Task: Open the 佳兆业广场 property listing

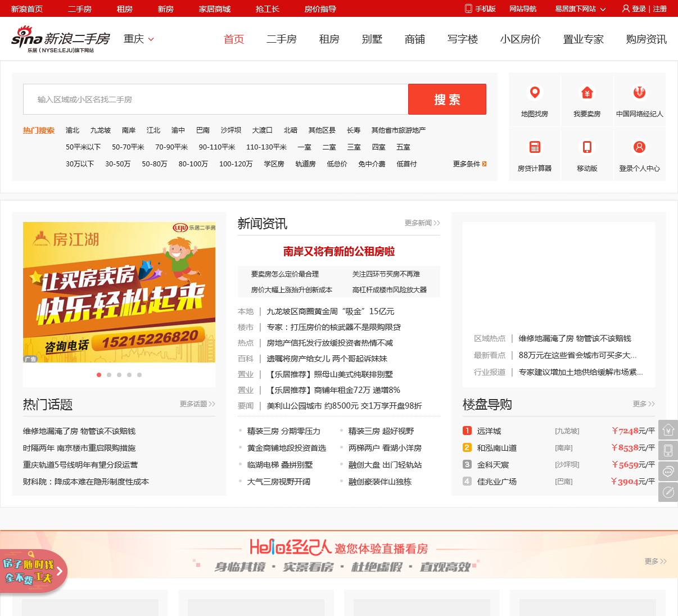Action: pyautogui.click(x=497, y=482)
